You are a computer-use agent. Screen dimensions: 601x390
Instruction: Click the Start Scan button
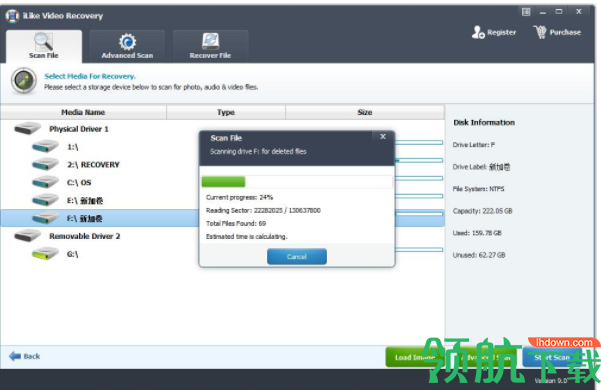(x=552, y=357)
